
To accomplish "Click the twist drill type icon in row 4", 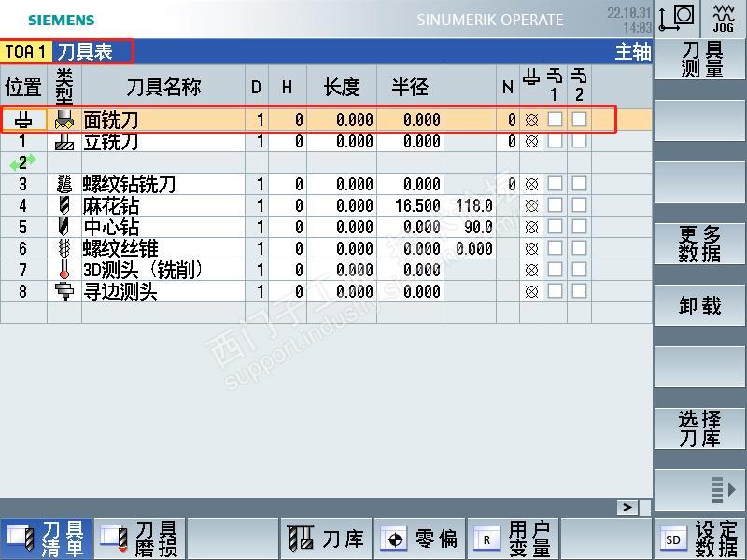I will coord(64,205).
